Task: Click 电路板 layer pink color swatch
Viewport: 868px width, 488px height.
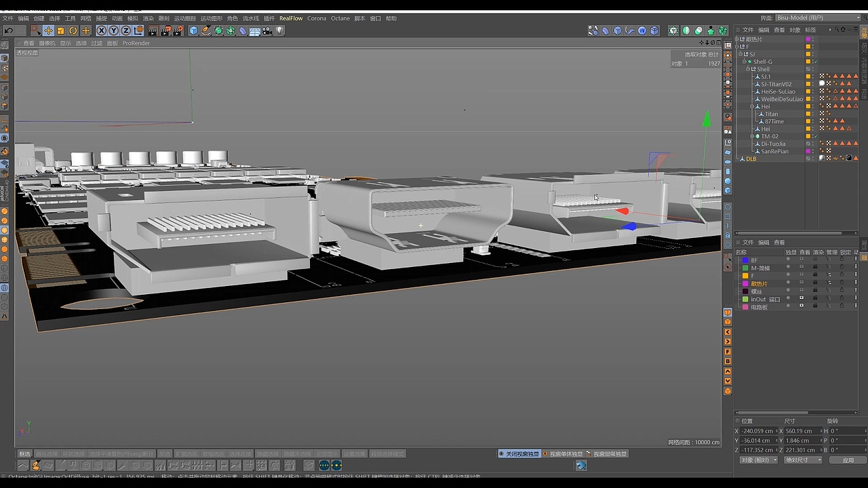Action: (745, 307)
